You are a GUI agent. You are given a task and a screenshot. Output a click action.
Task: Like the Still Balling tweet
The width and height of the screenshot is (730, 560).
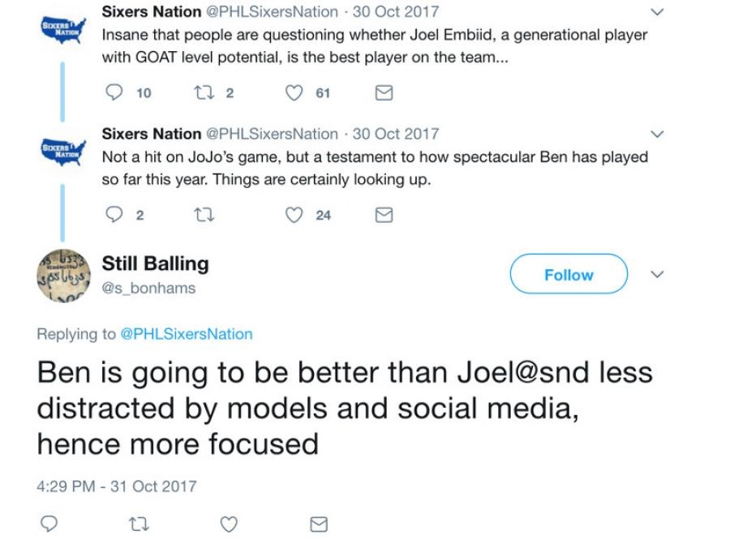(229, 524)
